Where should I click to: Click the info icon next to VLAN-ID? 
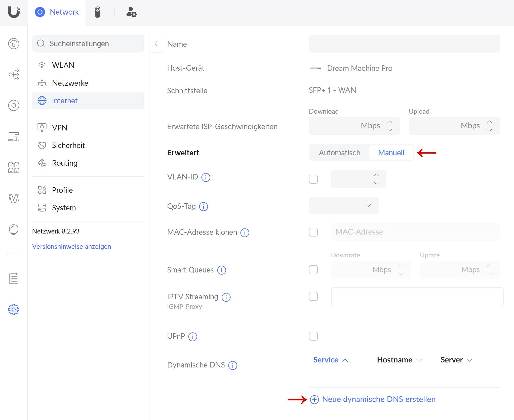click(206, 177)
